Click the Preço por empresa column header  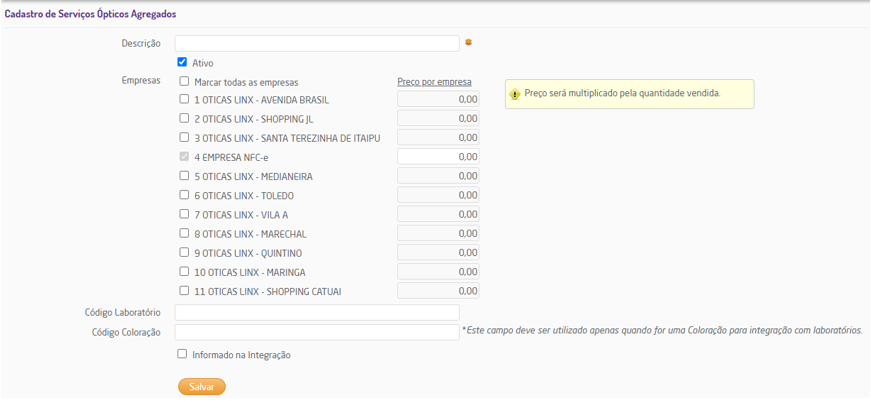(x=434, y=82)
